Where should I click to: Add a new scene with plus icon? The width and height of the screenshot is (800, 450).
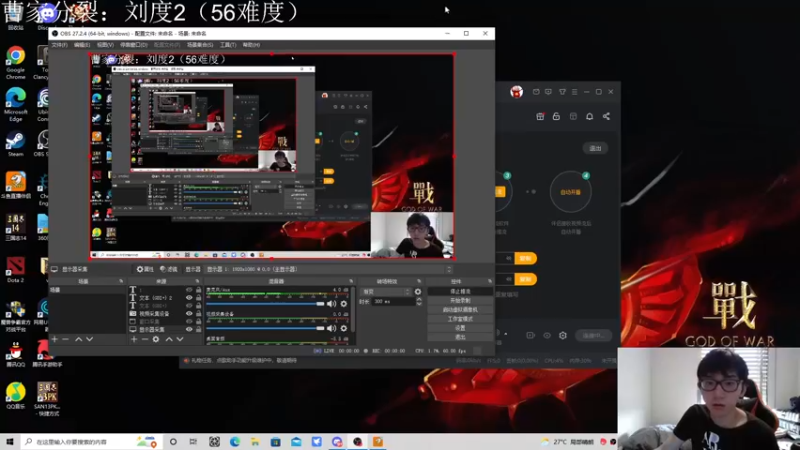55,339
